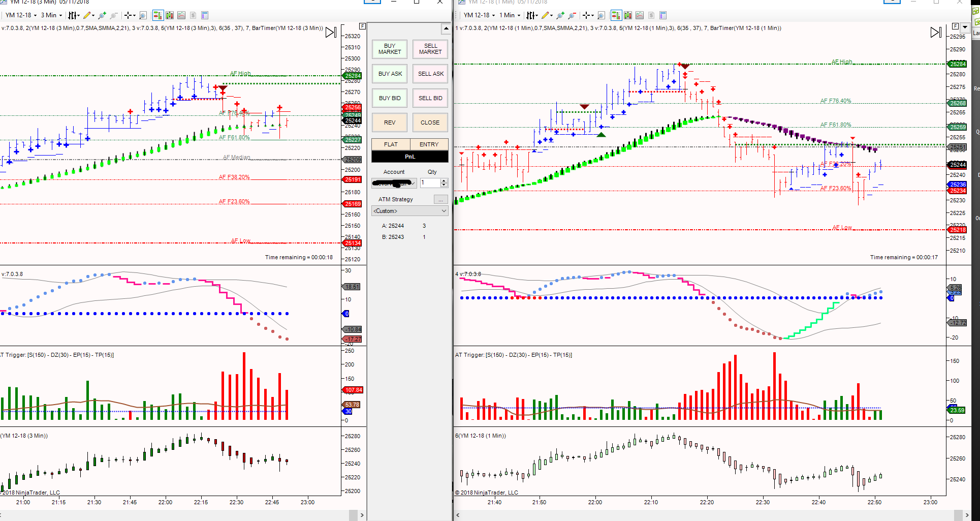This screenshot has height=521, width=980.
Task: Zoom out on the 1 Min chart
Action: coord(572,15)
